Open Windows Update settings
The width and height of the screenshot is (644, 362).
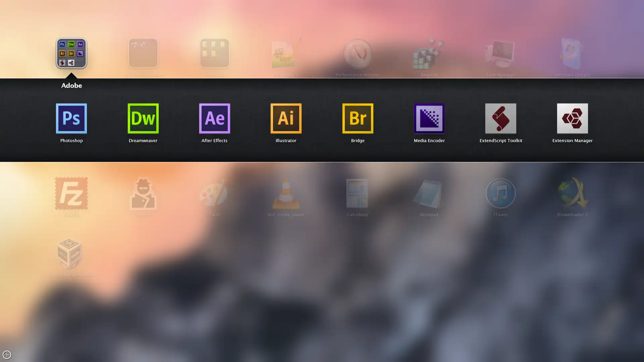tap(572, 53)
